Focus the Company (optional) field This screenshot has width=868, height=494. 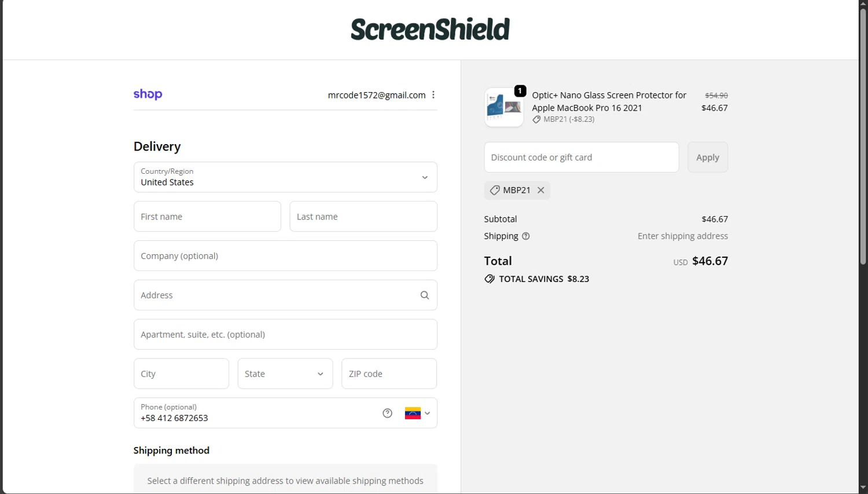point(285,256)
